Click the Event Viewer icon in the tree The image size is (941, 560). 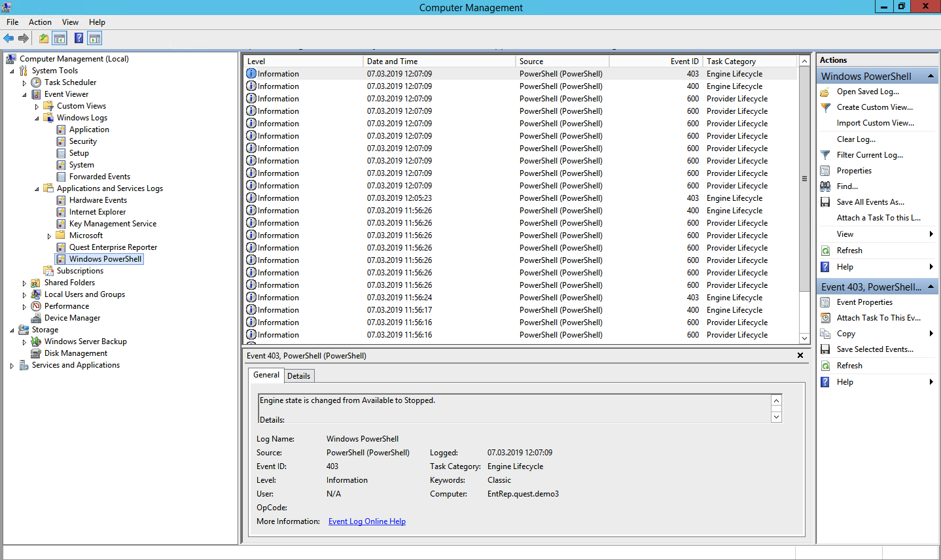tap(36, 94)
